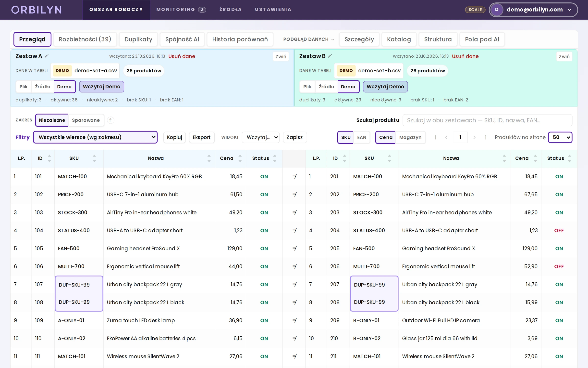Viewport: 588px width, 368px height.
Task: Click the ORBILYN logo
Action: (x=37, y=10)
